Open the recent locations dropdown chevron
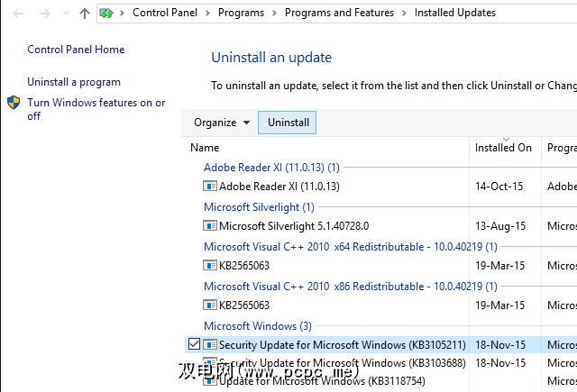This screenshot has width=577, height=392. click(66, 14)
